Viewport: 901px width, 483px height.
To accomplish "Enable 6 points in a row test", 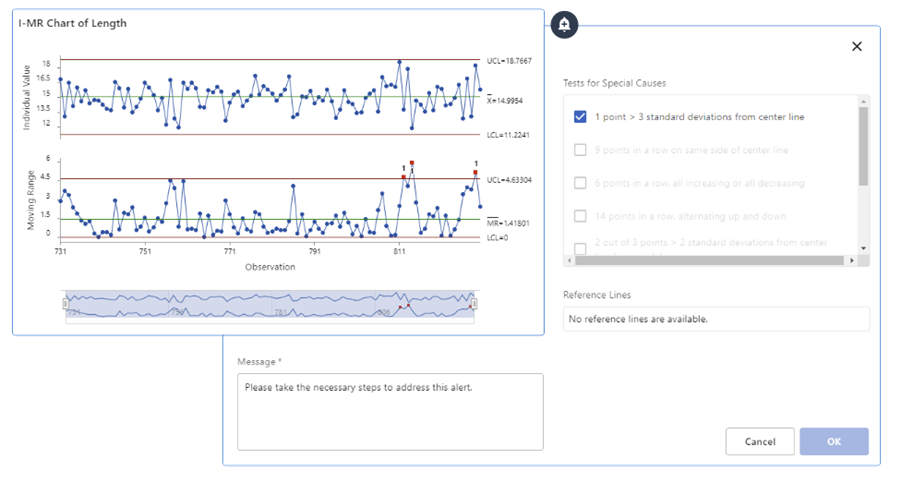I will [580, 183].
